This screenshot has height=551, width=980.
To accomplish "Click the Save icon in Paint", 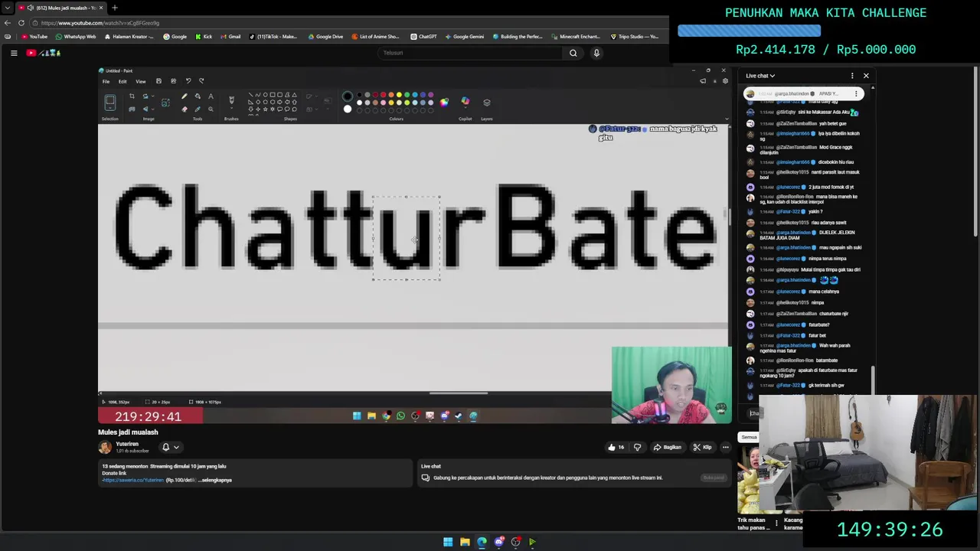I will (x=158, y=81).
